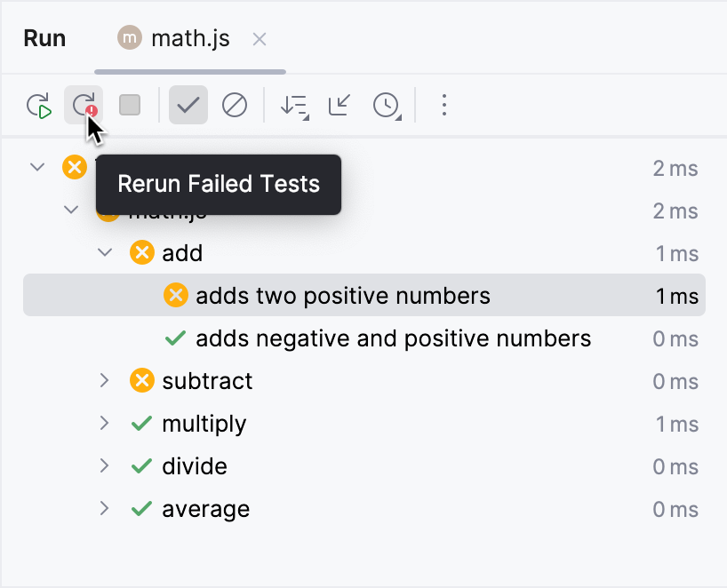Expand the divide test group
The width and height of the screenshot is (727, 588).
[105, 465]
